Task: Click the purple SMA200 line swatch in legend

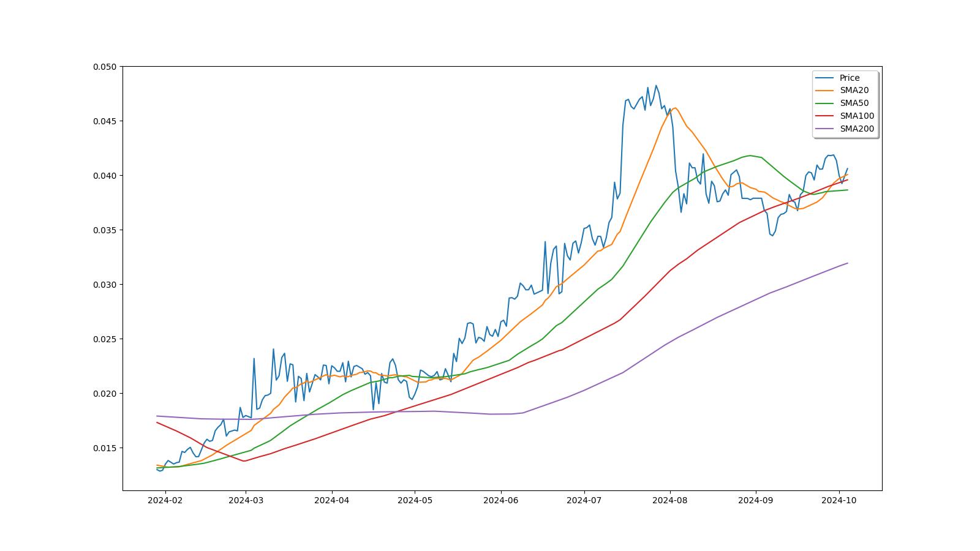Action: click(825, 129)
